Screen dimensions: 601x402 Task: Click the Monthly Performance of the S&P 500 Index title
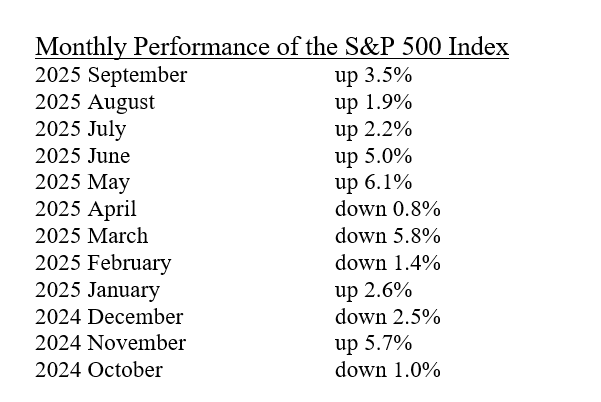click(x=272, y=47)
